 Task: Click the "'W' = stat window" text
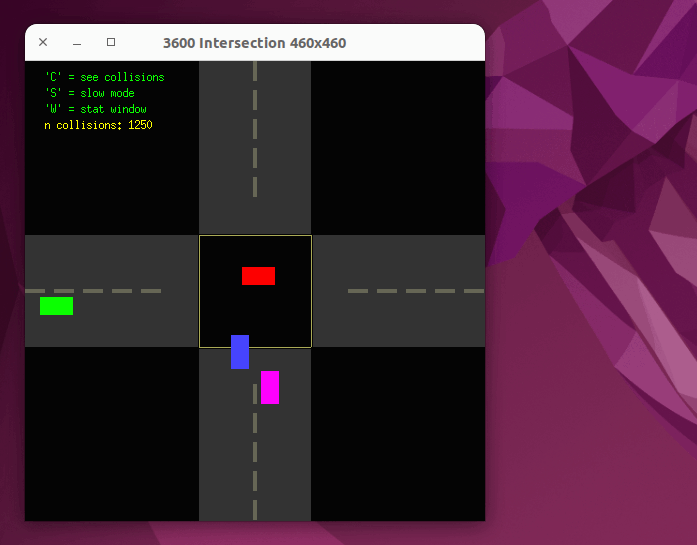click(96, 109)
